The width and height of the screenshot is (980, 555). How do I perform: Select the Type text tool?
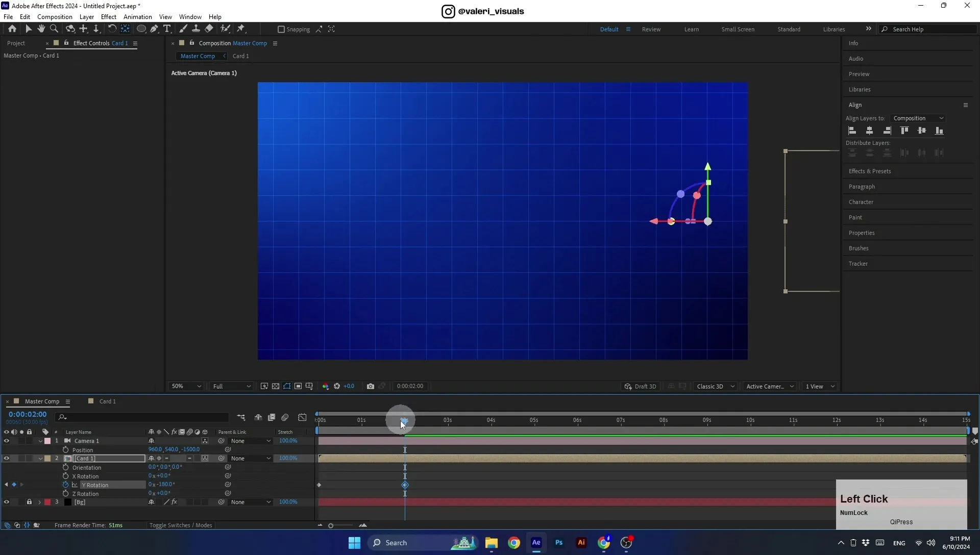click(167, 29)
